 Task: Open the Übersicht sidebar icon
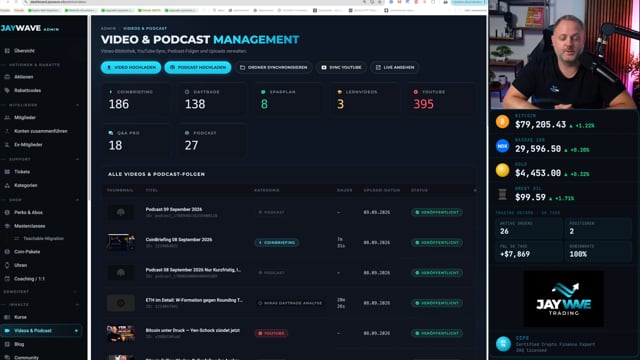[7, 51]
